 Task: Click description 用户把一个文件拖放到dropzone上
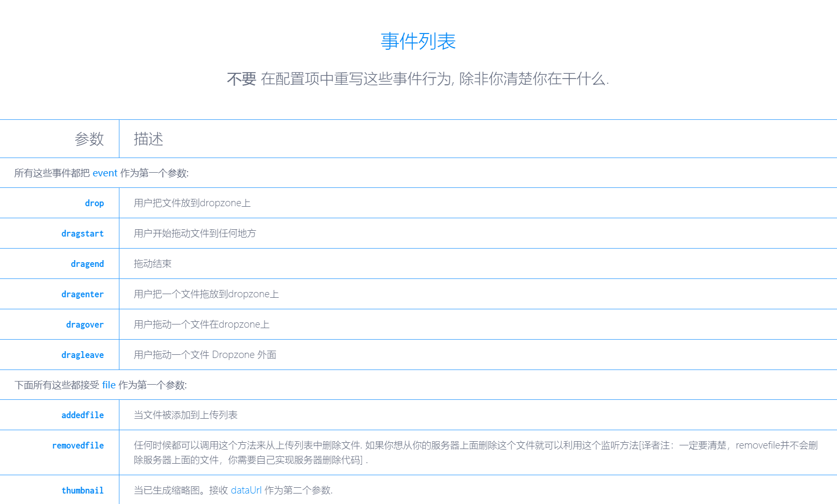point(206,294)
